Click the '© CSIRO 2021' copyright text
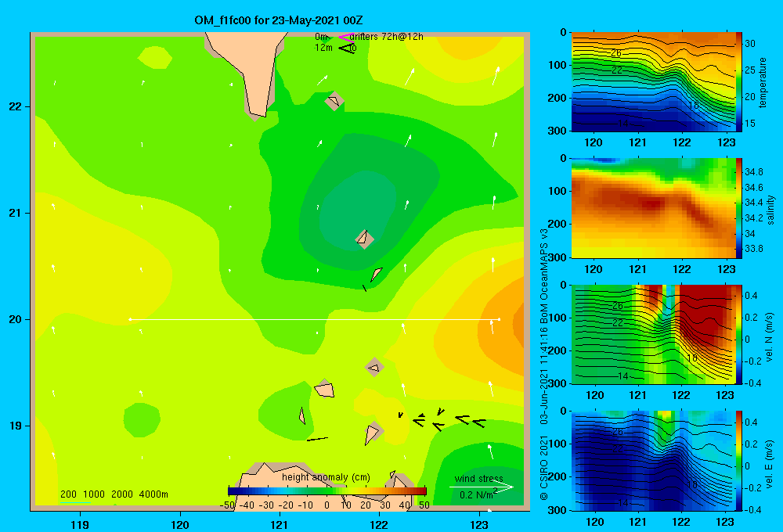The image size is (783, 532). 544,468
